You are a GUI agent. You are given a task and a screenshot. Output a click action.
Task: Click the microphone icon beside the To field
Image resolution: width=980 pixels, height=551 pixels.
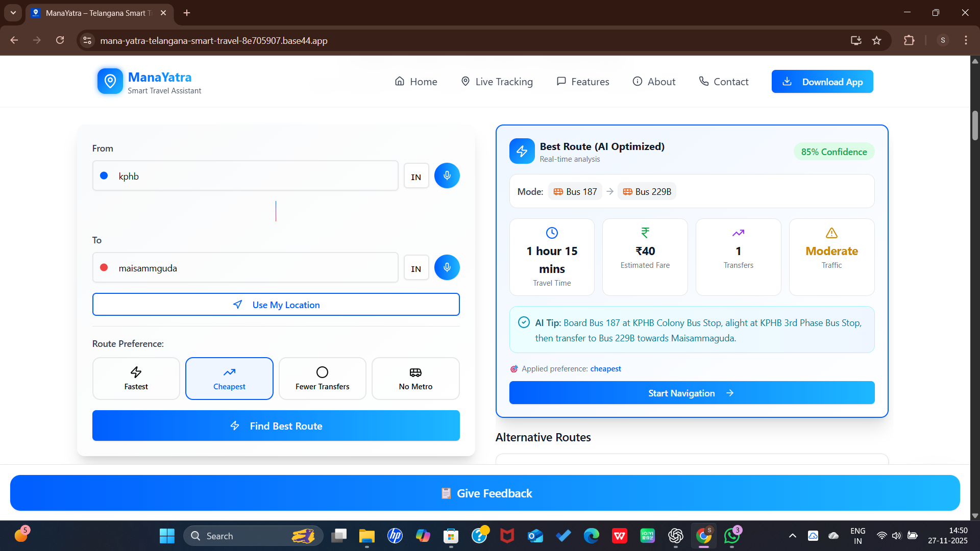click(x=447, y=267)
